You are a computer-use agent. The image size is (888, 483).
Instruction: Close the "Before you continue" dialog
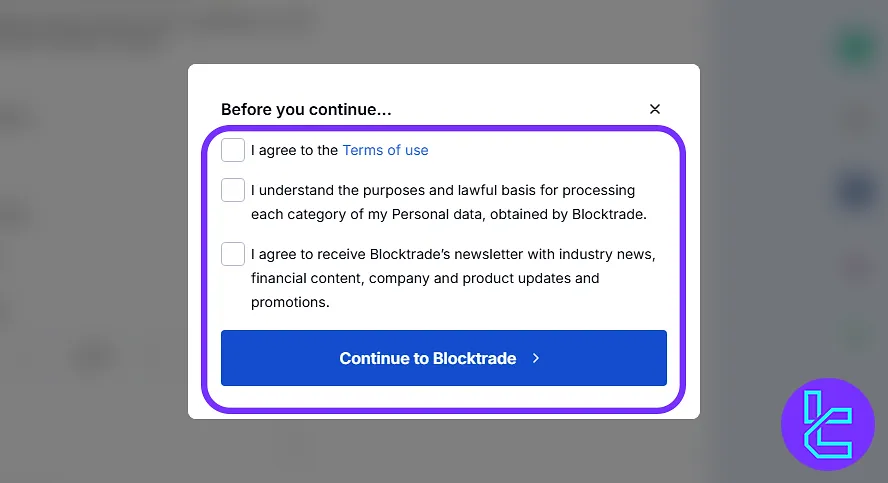655,109
